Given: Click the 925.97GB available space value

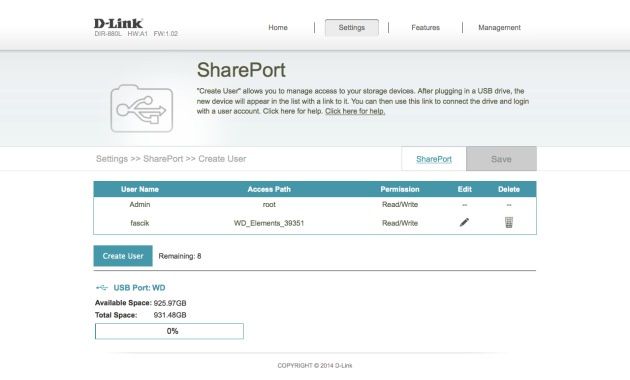Looking at the screenshot, I should (x=170, y=303).
